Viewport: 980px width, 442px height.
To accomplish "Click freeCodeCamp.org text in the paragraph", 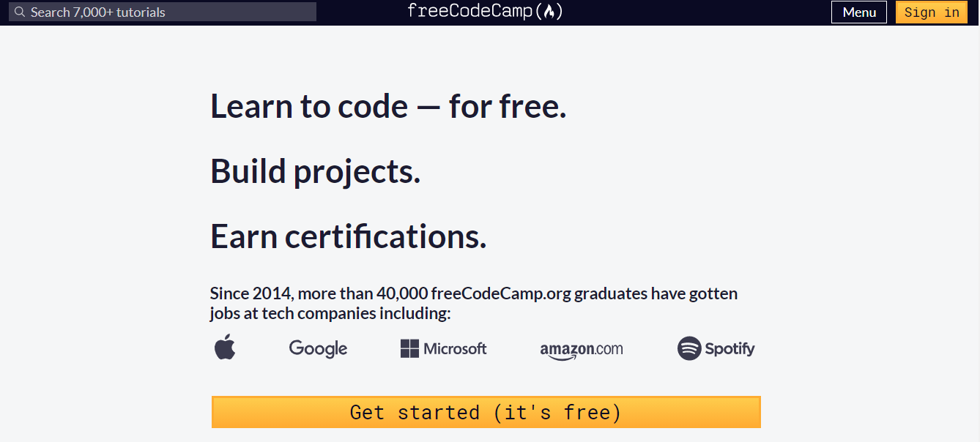I will pos(501,293).
